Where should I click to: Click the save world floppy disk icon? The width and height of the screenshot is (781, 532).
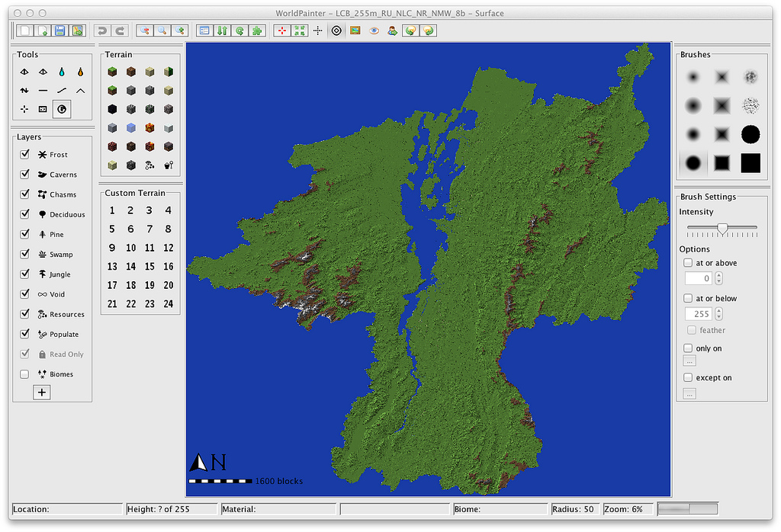coord(59,30)
